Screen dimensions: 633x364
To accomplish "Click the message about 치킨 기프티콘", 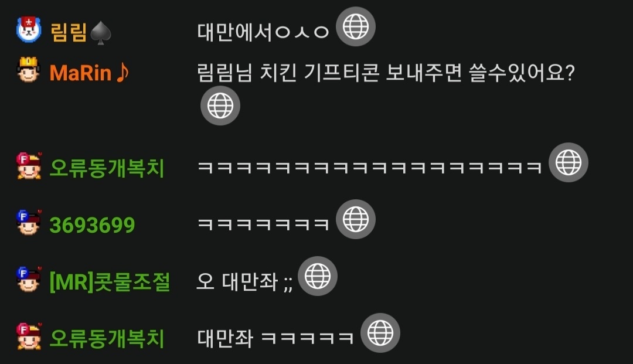I will [386, 73].
